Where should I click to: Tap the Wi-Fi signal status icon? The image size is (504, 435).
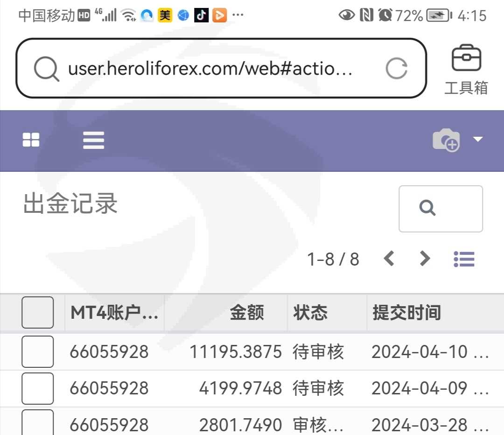tap(128, 15)
